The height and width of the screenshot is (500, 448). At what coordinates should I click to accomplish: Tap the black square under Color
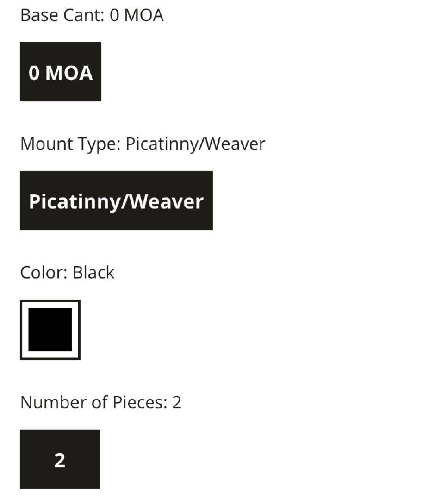50,330
